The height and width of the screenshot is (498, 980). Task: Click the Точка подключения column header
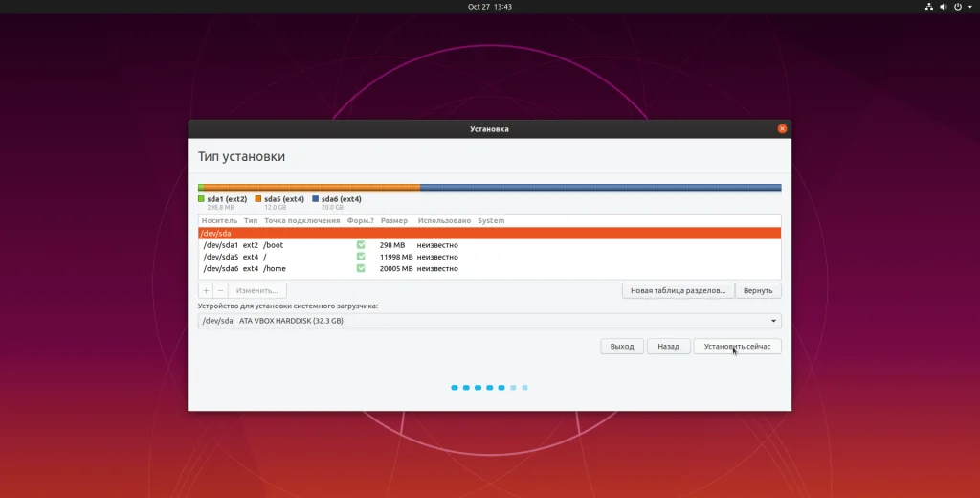click(x=301, y=220)
